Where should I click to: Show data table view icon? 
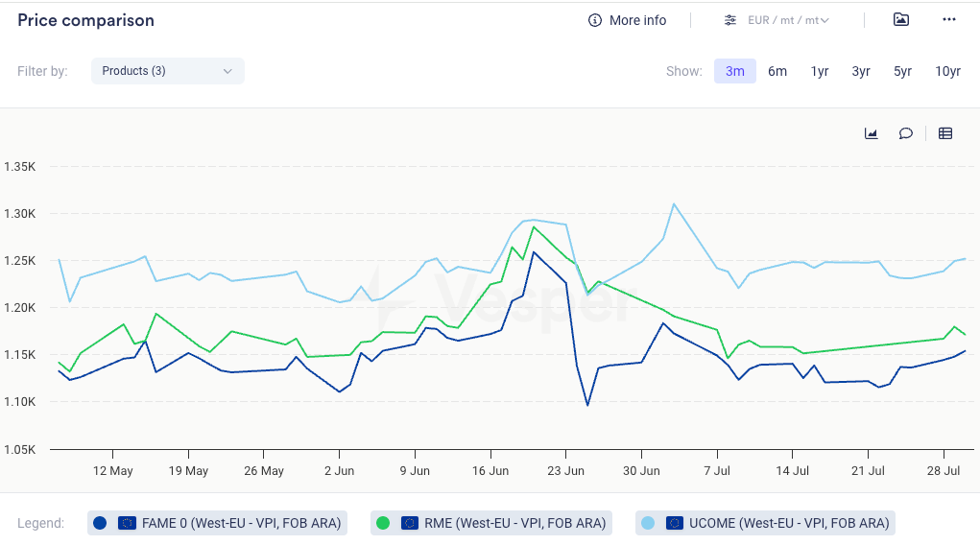pos(945,133)
